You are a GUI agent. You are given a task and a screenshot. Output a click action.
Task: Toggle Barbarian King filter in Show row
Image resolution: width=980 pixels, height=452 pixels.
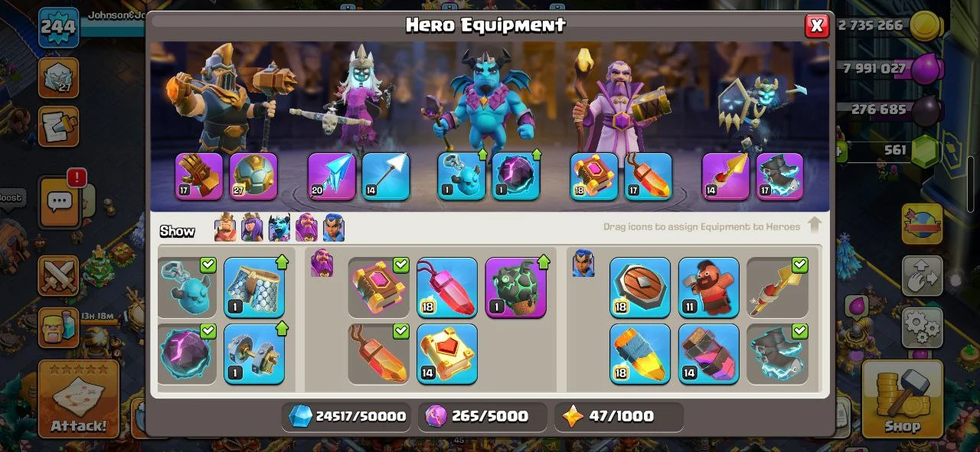225,228
